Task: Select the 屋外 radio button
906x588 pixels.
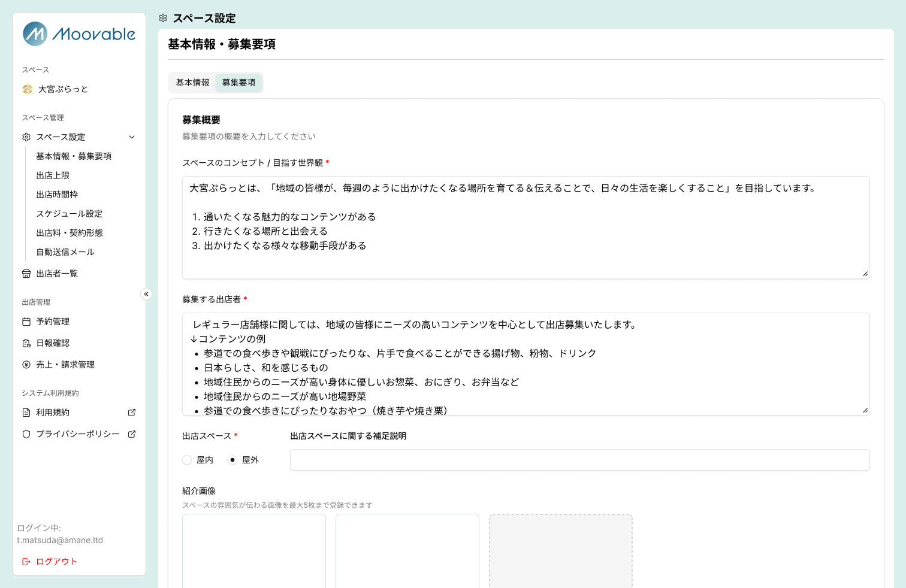Action: 232,460
